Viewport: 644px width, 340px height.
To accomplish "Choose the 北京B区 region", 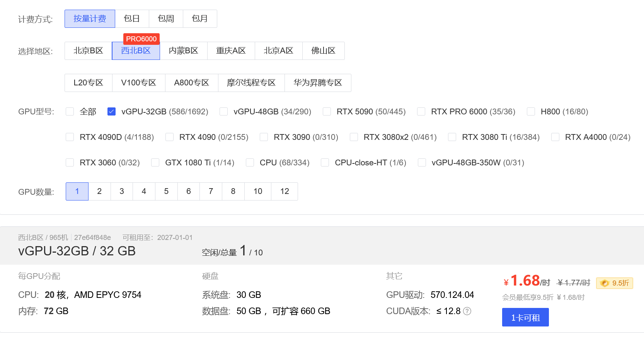I will pyautogui.click(x=88, y=51).
